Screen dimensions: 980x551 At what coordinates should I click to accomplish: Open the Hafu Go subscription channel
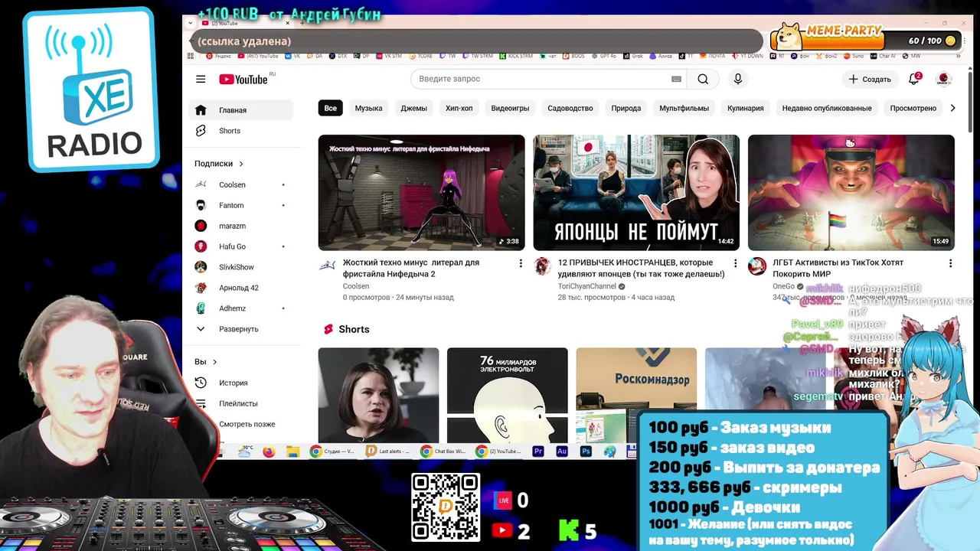240,246
